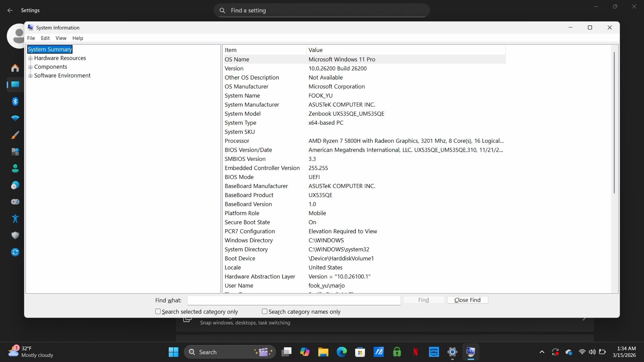Click the taskbar Search box

point(230,352)
